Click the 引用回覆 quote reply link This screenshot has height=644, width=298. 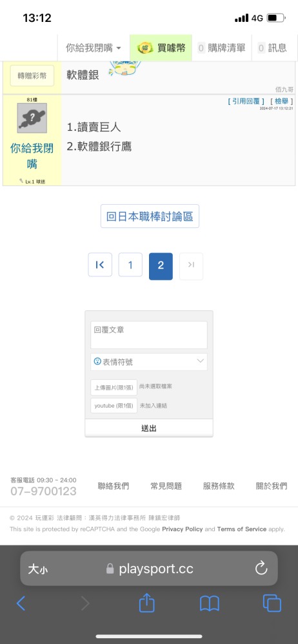pos(246,101)
